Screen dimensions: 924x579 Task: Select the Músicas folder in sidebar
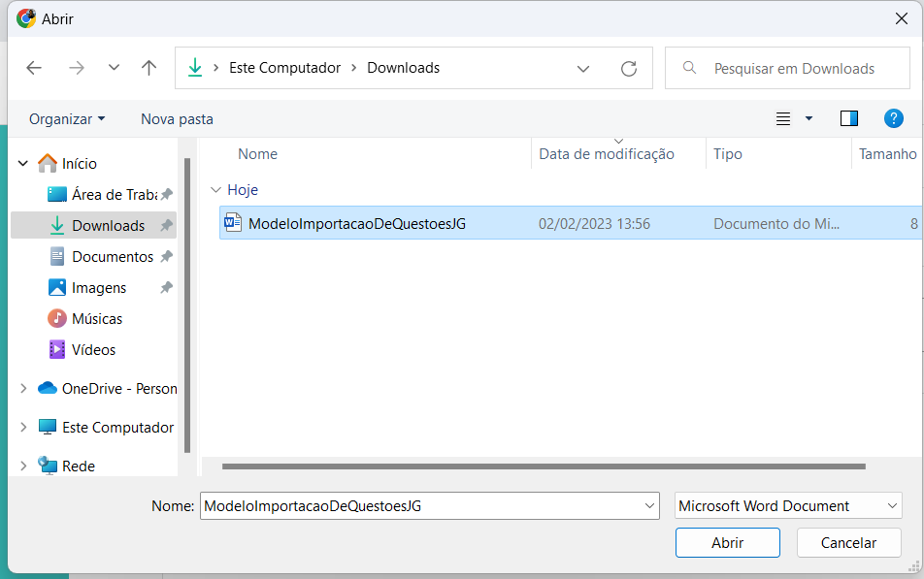(97, 319)
